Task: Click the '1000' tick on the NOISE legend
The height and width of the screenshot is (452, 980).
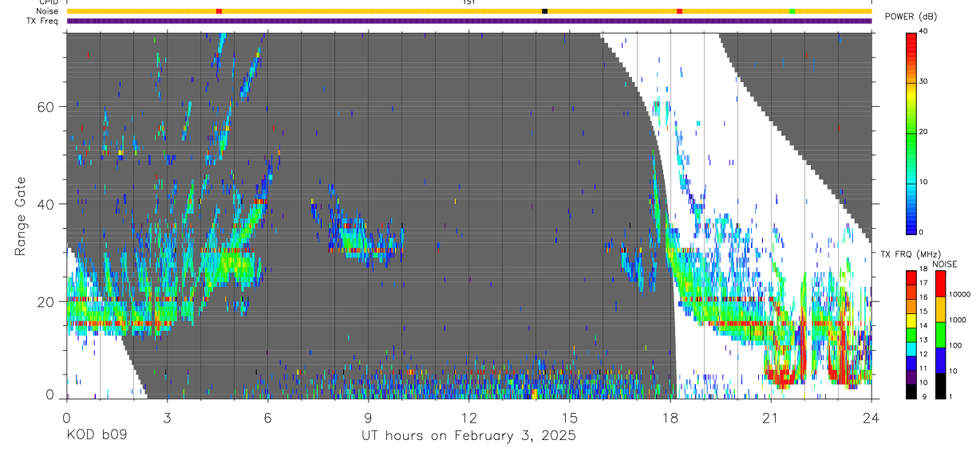Action: (957, 320)
